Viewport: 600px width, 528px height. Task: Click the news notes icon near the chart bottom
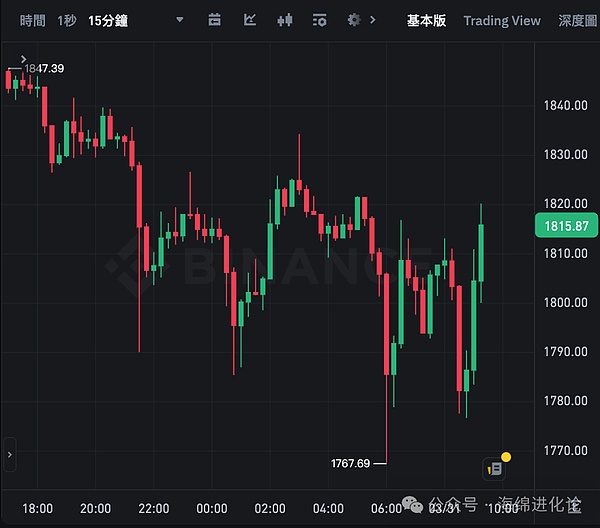pos(493,467)
